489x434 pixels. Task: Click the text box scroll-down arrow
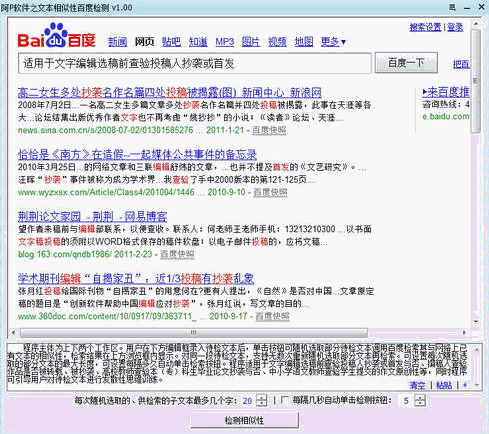[x=477, y=385]
